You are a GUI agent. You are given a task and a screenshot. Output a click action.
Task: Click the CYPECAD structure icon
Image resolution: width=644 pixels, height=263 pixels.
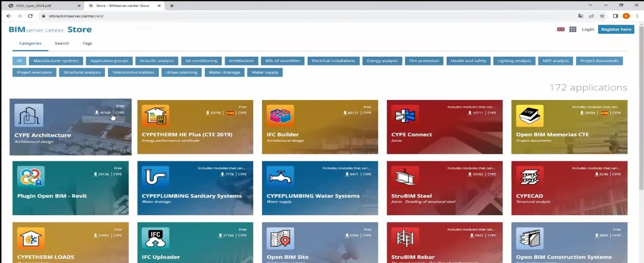(530, 177)
